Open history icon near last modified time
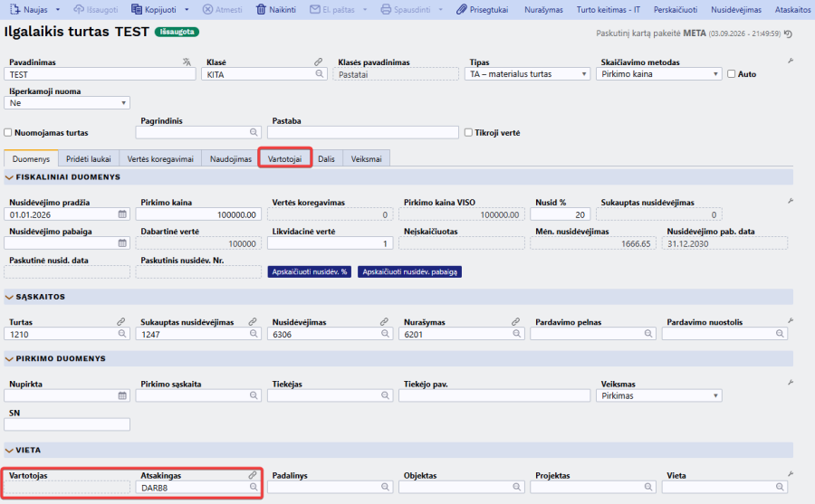Viewport: 815px width, 504px height. coord(789,33)
